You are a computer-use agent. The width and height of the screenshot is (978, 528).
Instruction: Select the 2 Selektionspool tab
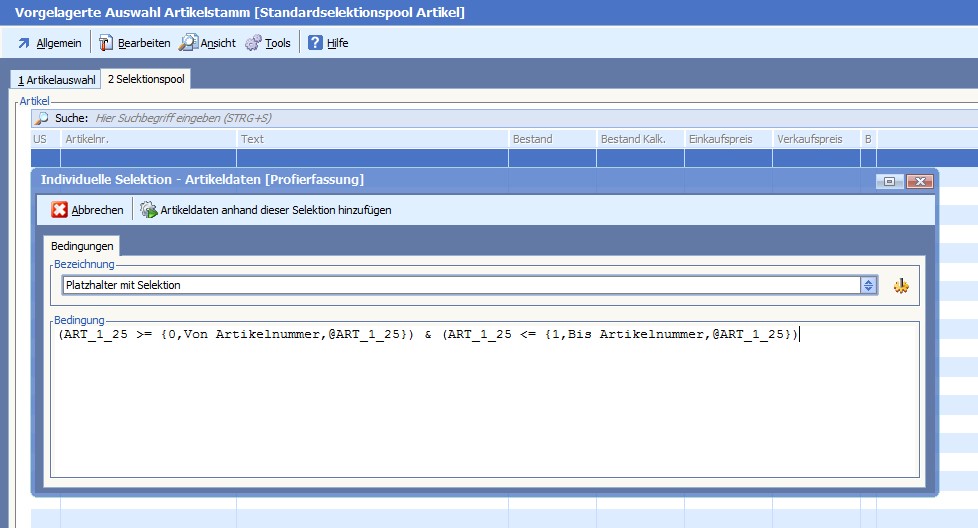point(146,79)
